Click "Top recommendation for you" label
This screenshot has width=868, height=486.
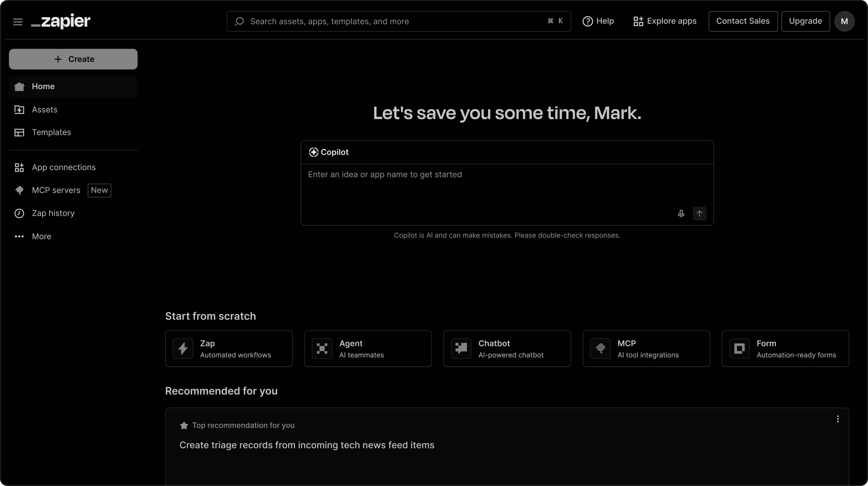point(243,425)
